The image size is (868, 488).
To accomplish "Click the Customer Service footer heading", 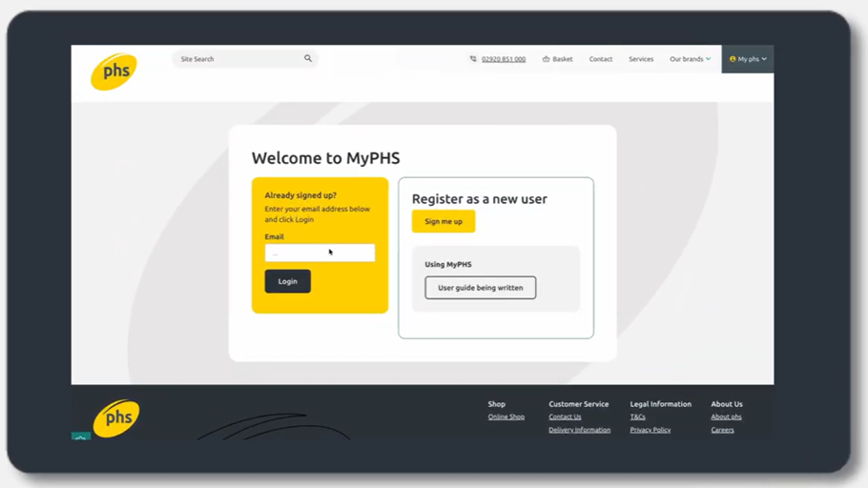I will point(578,404).
